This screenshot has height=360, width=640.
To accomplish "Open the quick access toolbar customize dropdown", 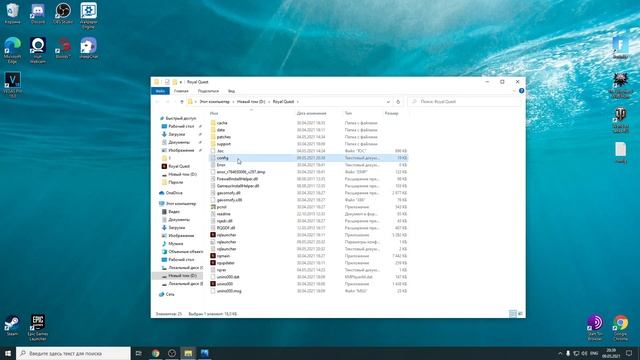I will 181,82.
